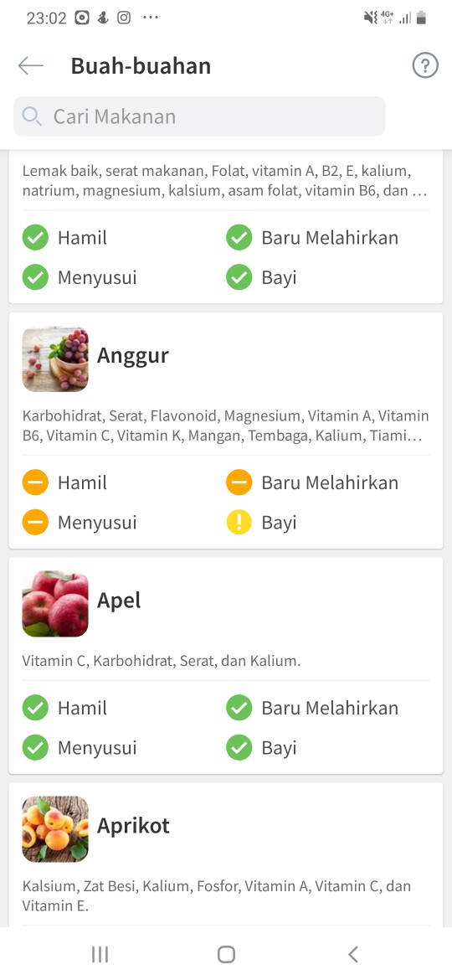Open the Apel apple thumbnail

(55, 604)
